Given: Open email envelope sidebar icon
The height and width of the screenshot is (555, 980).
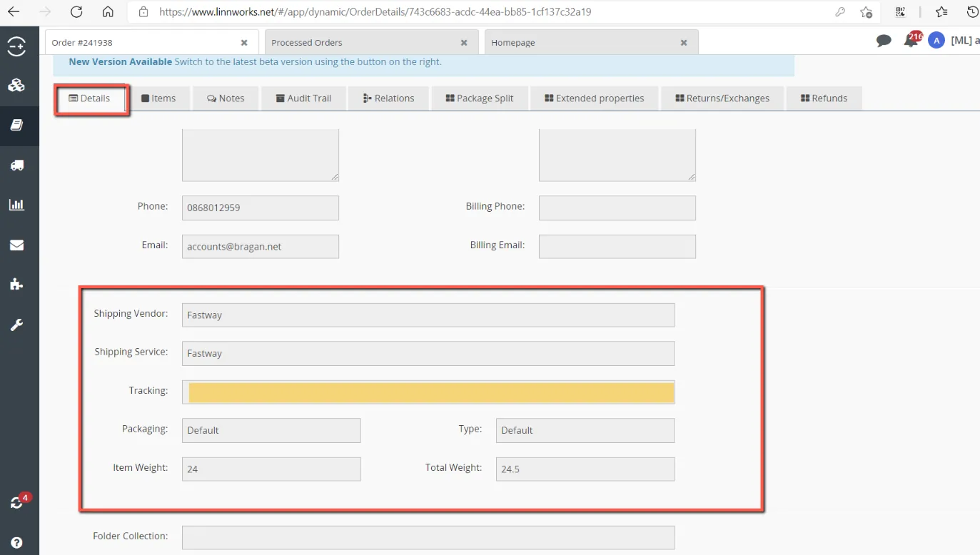Looking at the screenshot, I should 16,245.
